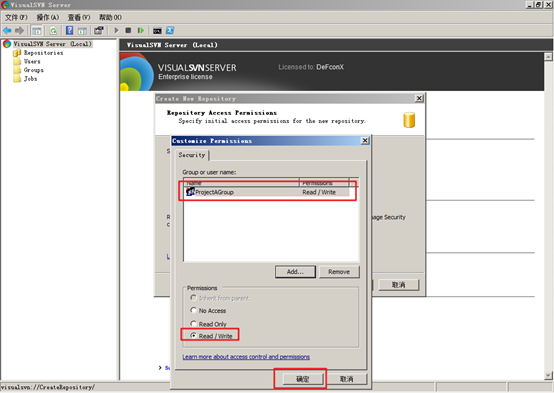Select the Security tab
Screen dimensions: 554x393
coord(192,155)
